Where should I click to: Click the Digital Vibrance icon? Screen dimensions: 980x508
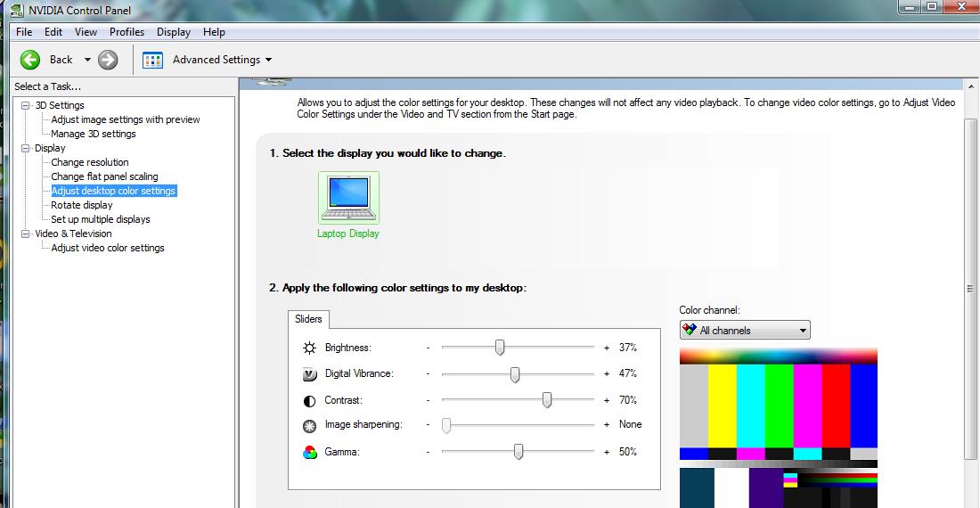[x=309, y=374]
